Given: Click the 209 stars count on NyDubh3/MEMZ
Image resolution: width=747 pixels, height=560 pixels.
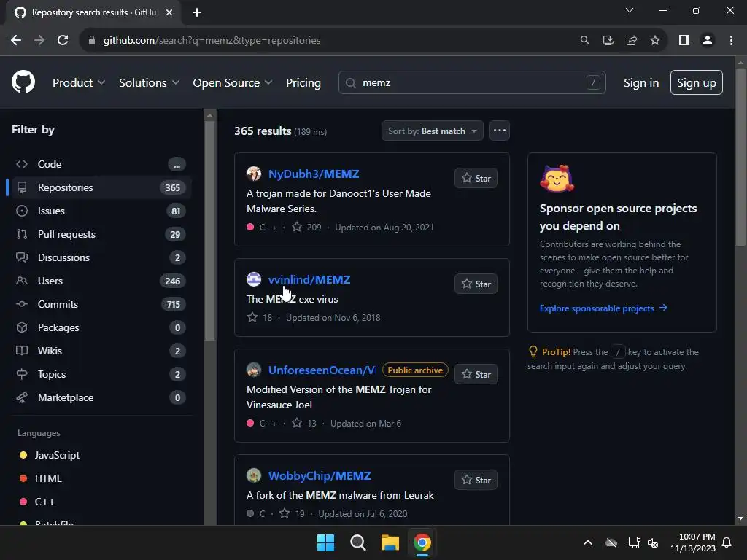Looking at the screenshot, I should (306, 227).
